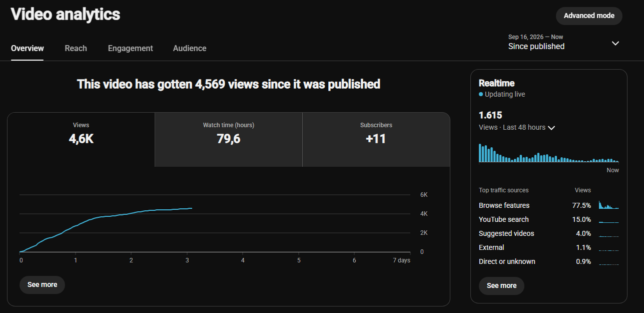Click the Video analytics page title

click(x=66, y=14)
